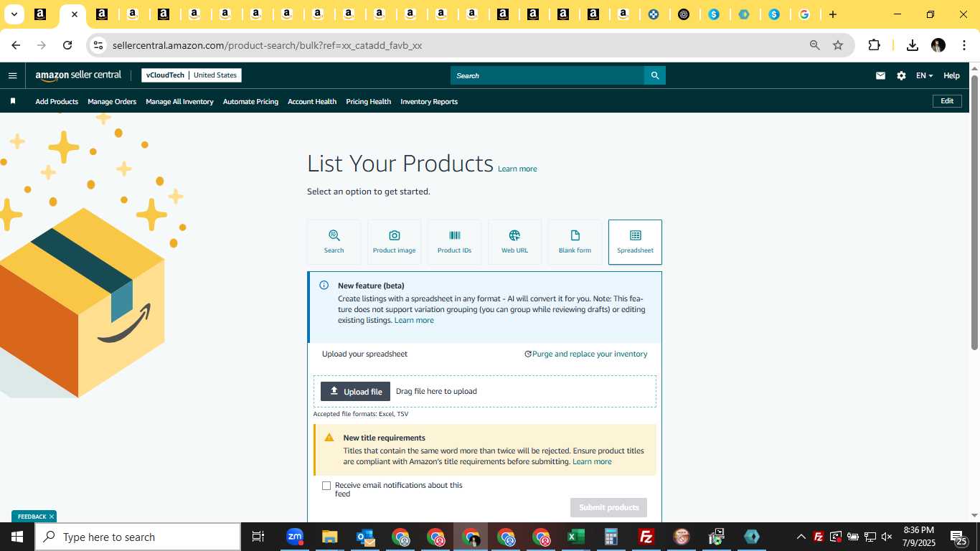Viewport: 980px width, 551px height.
Task: Open the Seller Central hamburger menu
Action: pos(12,75)
